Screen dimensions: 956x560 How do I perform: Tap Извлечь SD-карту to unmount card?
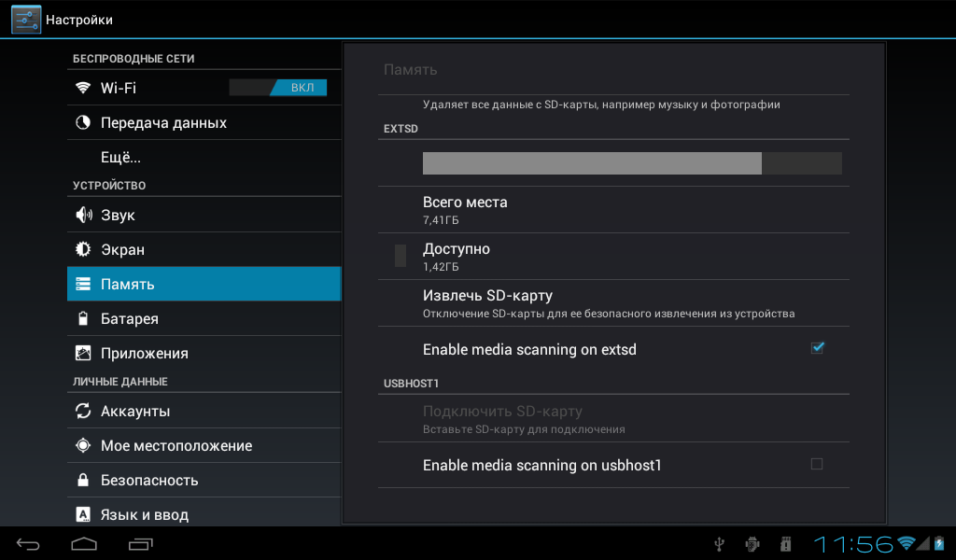point(613,303)
